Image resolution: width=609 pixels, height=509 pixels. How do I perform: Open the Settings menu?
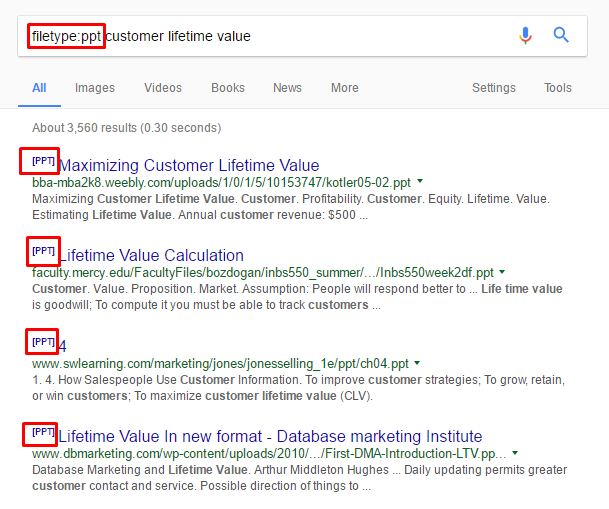pyautogui.click(x=494, y=88)
